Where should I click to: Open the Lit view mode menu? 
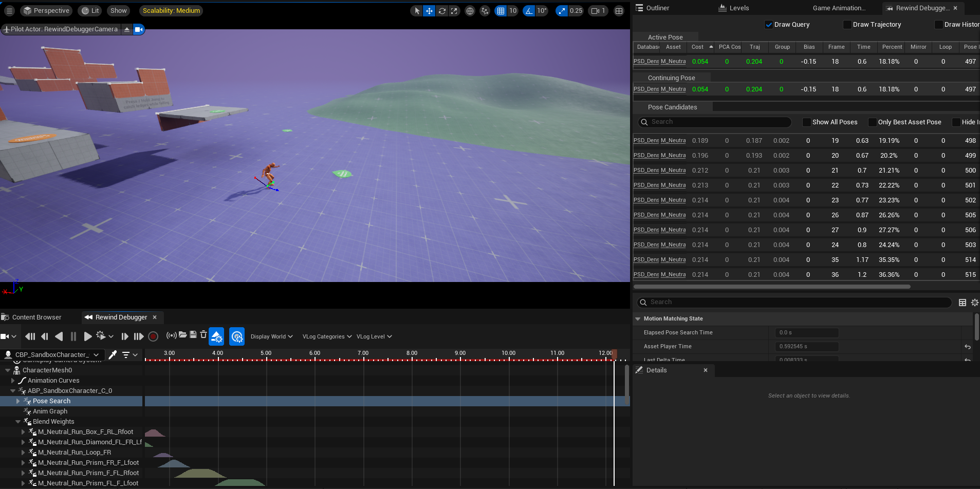(x=90, y=11)
